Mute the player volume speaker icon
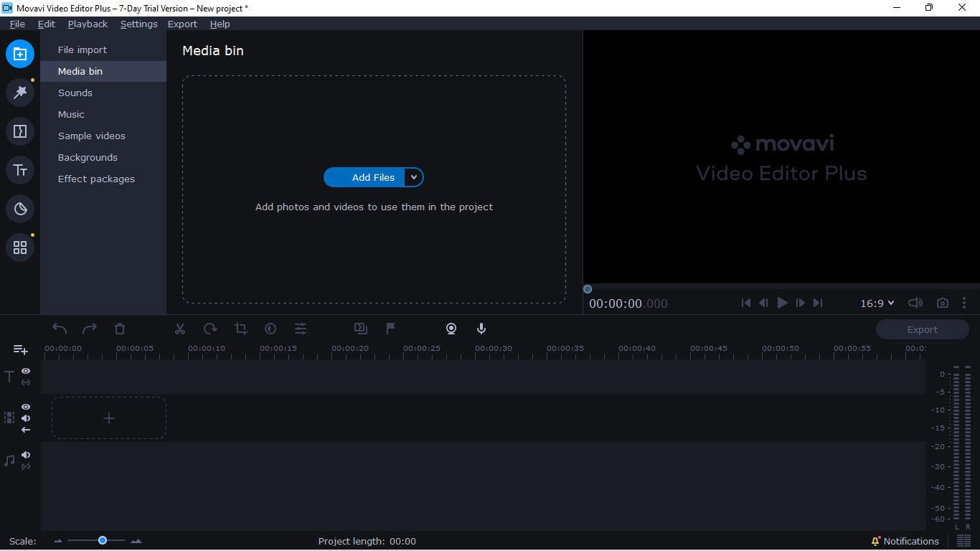Screen dimensions: 980x551 point(915,303)
